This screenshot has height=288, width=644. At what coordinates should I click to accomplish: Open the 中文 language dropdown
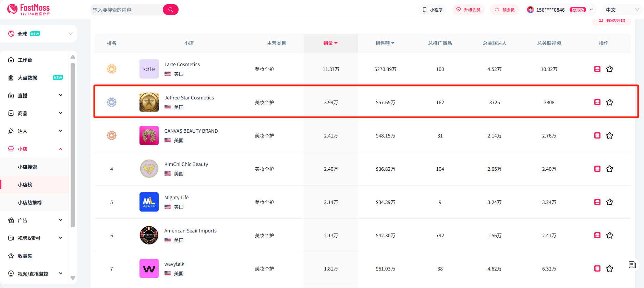[x=622, y=10]
